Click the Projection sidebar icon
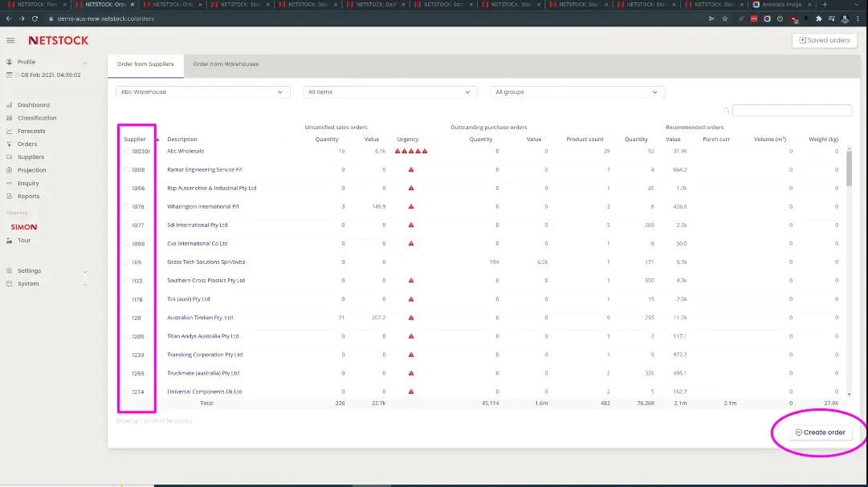 point(10,170)
